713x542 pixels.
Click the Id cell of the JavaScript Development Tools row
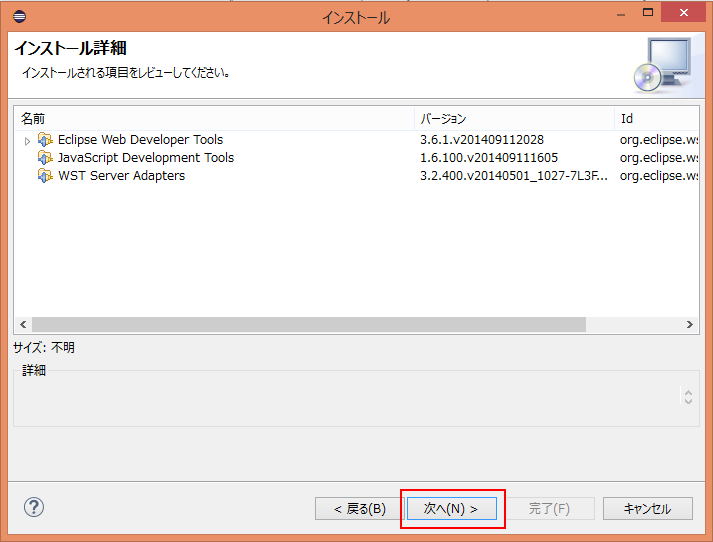point(659,158)
